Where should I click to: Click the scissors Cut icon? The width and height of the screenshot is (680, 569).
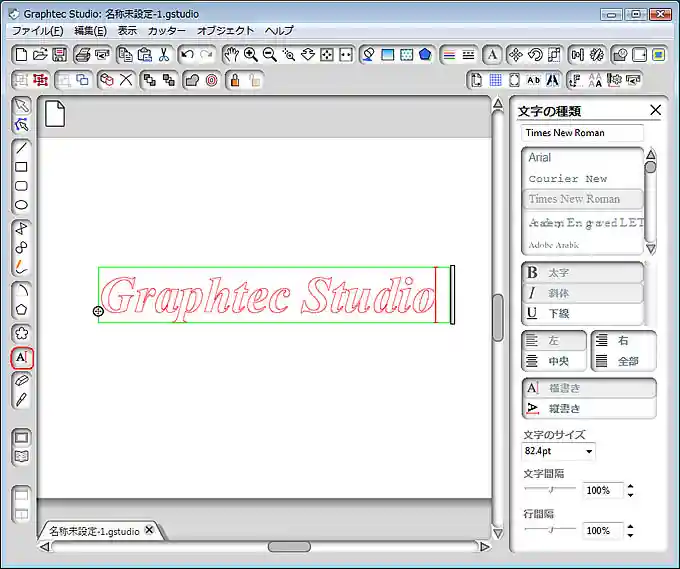coord(163,55)
